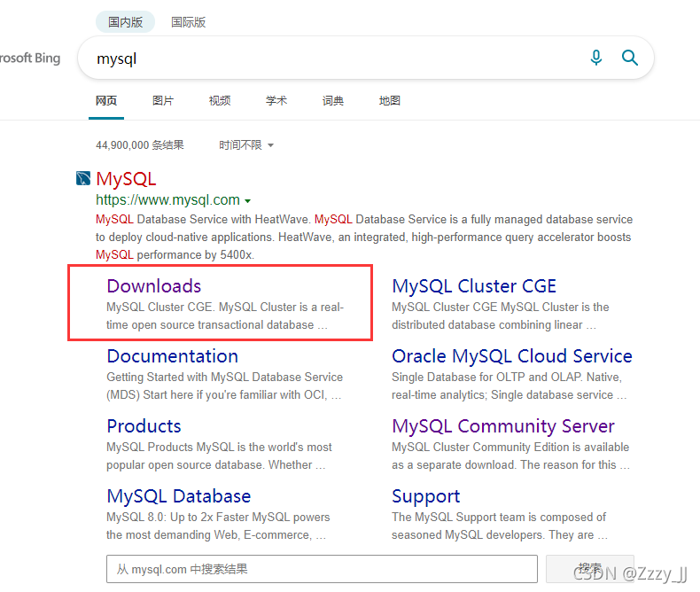Screen dimensions: 700x592
Task: Select the 词典 tab
Action: click(x=333, y=100)
